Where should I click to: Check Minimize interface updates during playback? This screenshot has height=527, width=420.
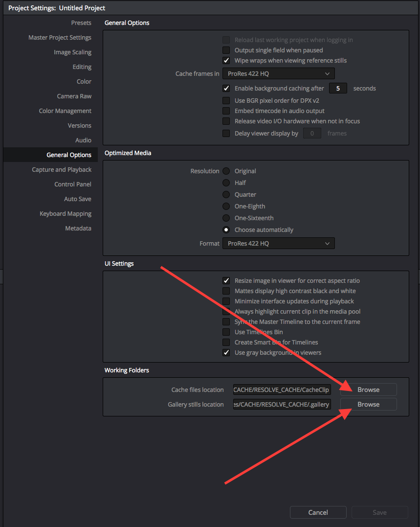(x=226, y=301)
